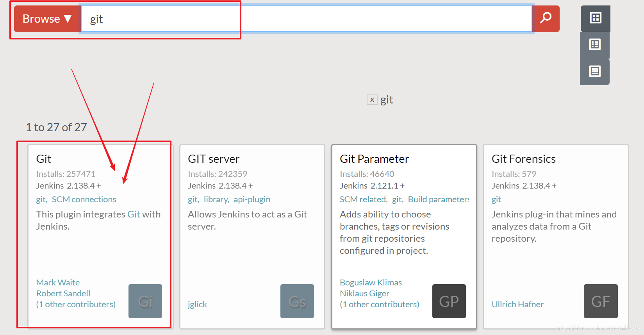Click author Niklaus Giger
The image size is (644, 335).
364,293
